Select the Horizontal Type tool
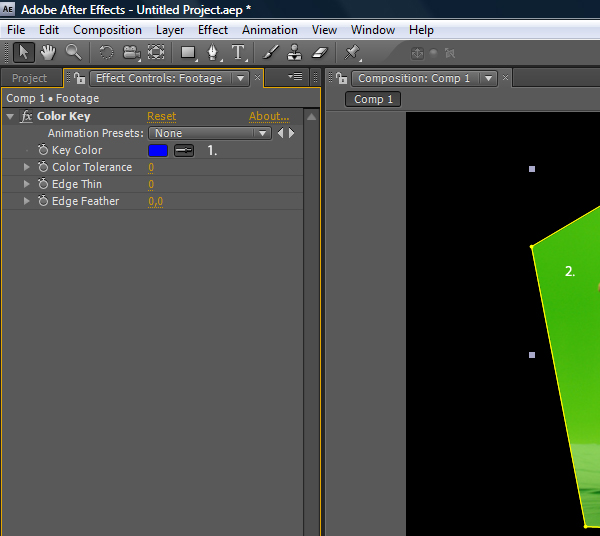600x536 pixels. pos(238,53)
